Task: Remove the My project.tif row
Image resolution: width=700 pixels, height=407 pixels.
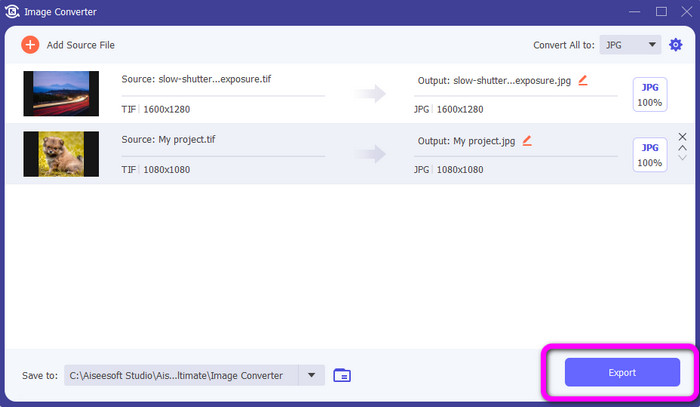Action: point(682,137)
